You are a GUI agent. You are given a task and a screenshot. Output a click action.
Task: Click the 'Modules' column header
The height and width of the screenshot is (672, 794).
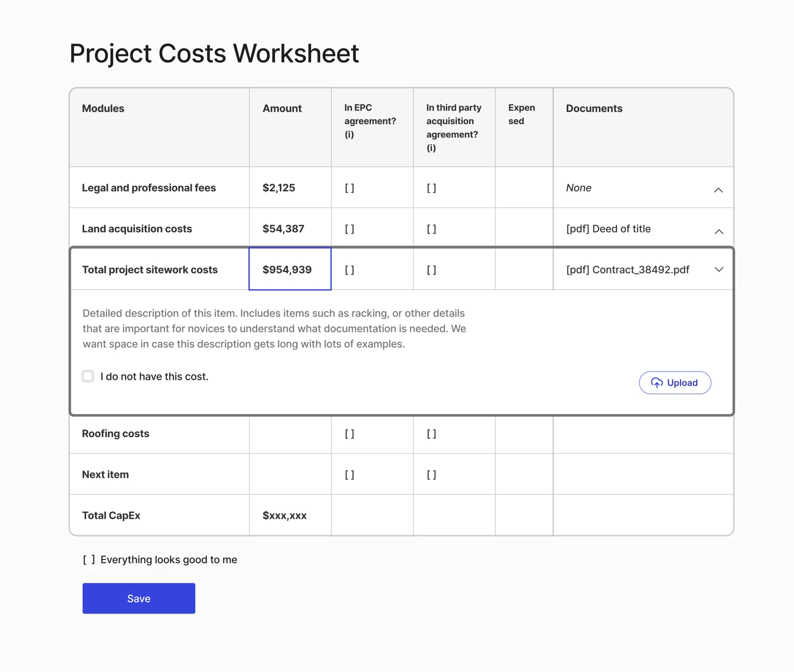[x=103, y=108]
